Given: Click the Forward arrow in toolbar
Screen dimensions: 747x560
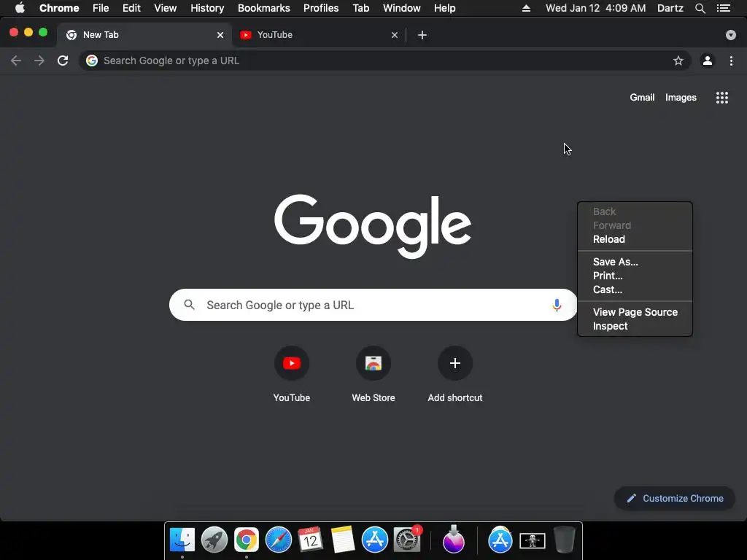Looking at the screenshot, I should (39, 61).
